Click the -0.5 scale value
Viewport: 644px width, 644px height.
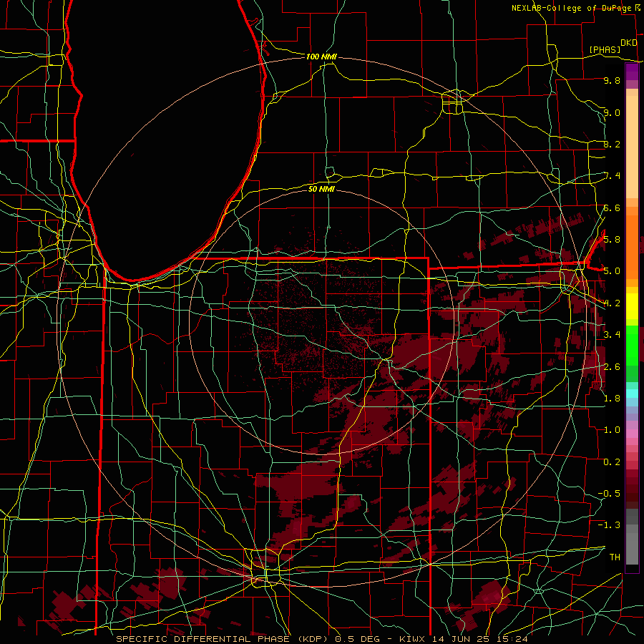pos(609,493)
